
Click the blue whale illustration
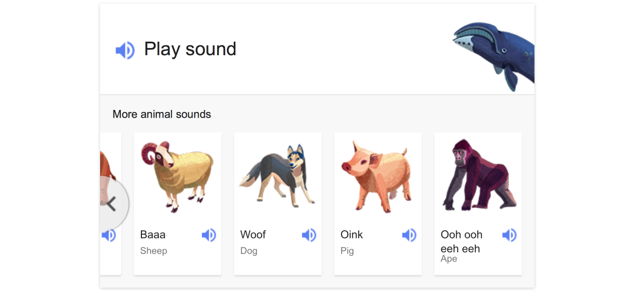(495, 53)
